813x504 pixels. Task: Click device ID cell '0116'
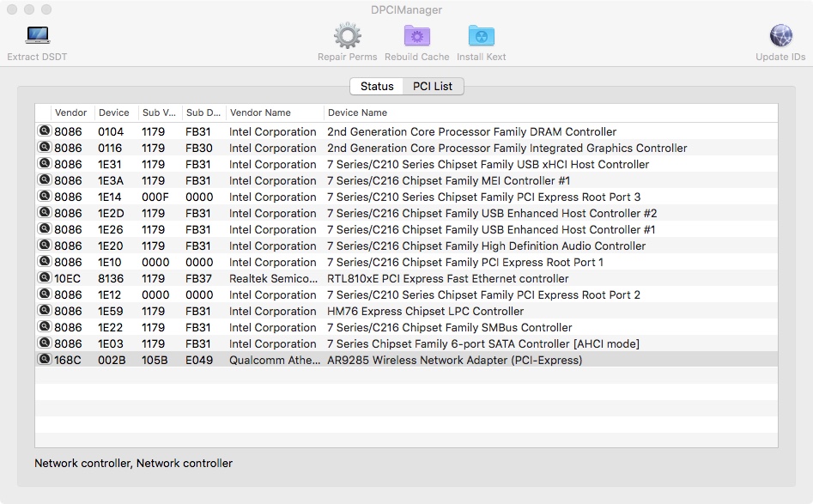pyautogui.click(x=110, y=148)
